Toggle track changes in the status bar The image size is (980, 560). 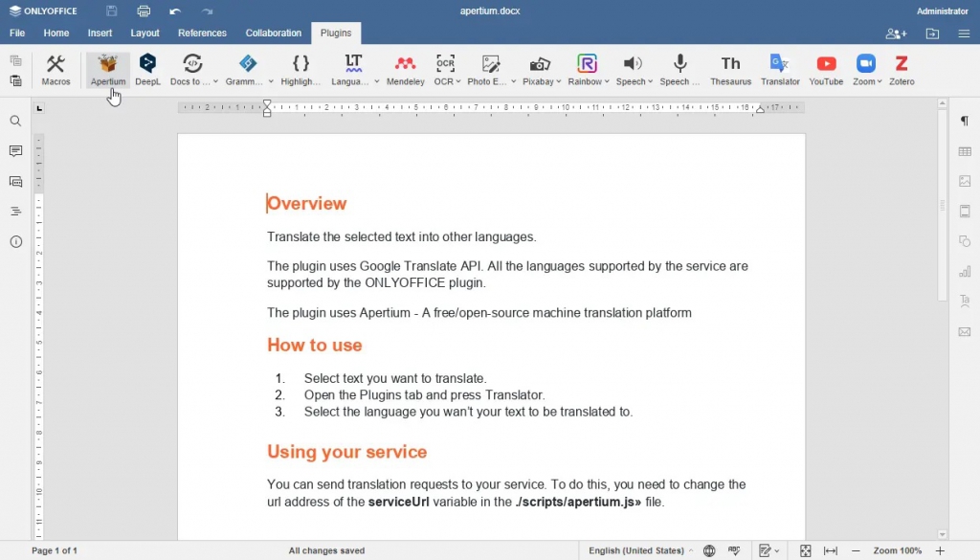point(766,550)
